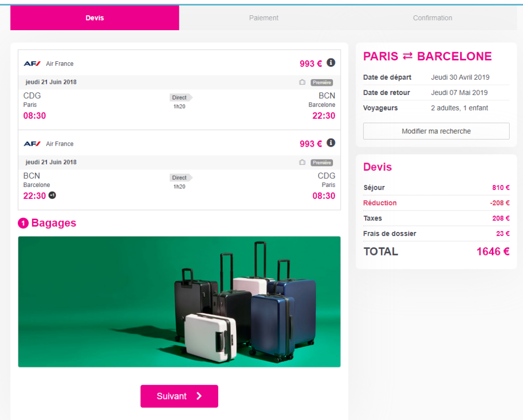523x420 pixels.
Task: Click the Air France logo on the outbound flight
Action: (x=32, y=64)
